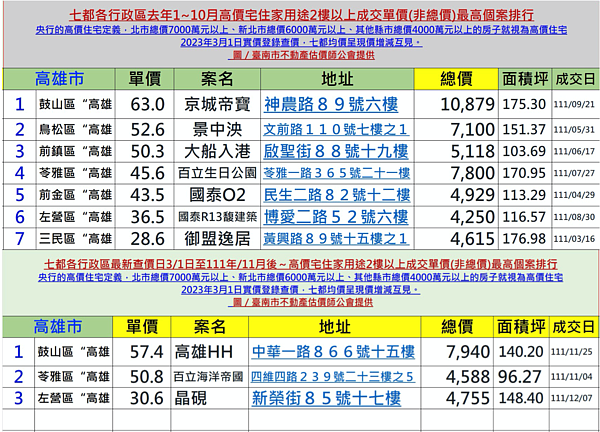
Task: Open address link 新榮街85號十七樓
Action: point(326,398)
